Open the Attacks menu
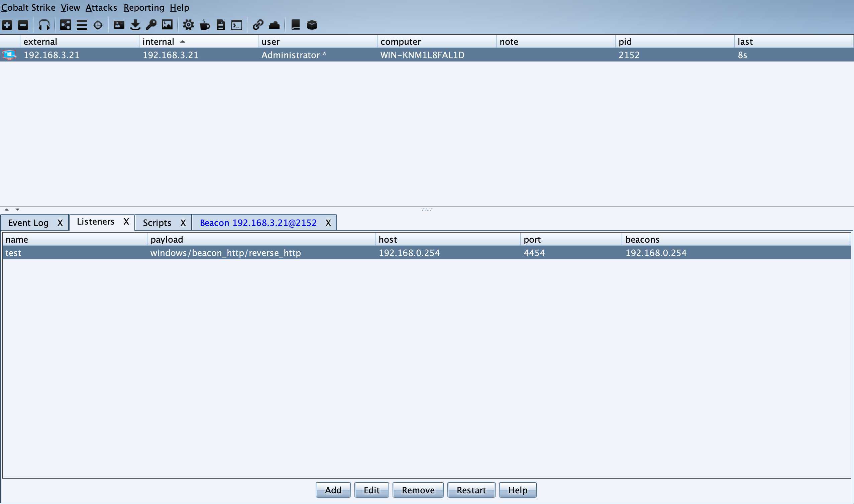Image resolution: width=854 pixels, height=504 pixels. (x=101, y=7)
